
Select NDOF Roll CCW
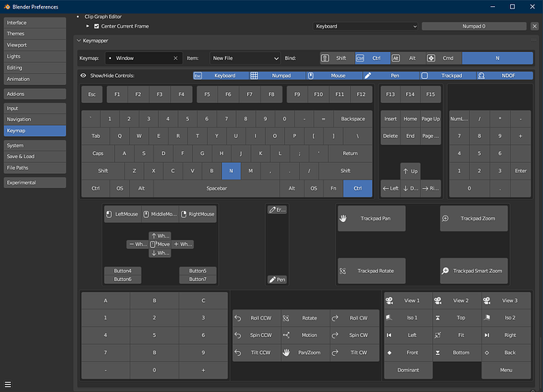[257, 318]
